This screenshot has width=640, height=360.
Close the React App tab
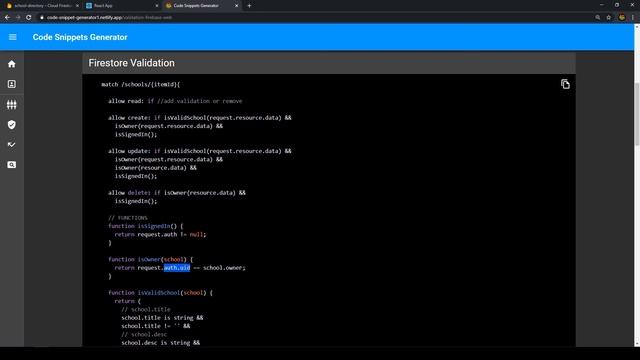[x=157, y=6]
